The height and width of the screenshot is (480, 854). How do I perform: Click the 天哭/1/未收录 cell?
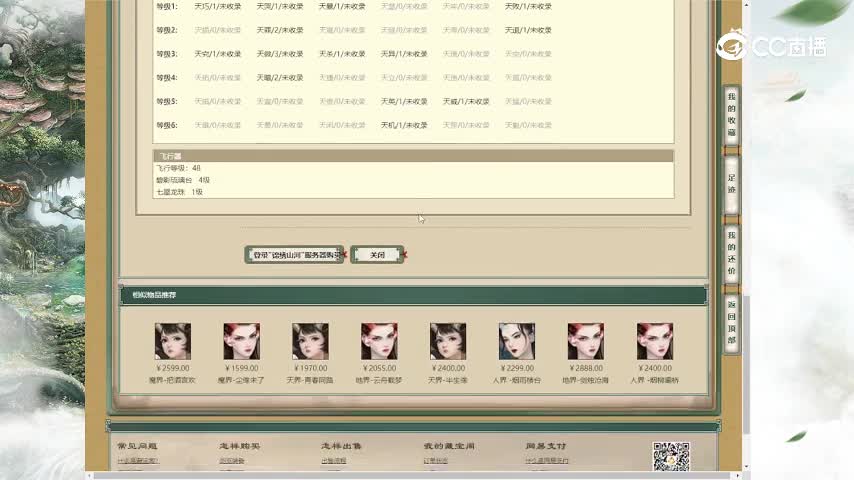(280, 7)
